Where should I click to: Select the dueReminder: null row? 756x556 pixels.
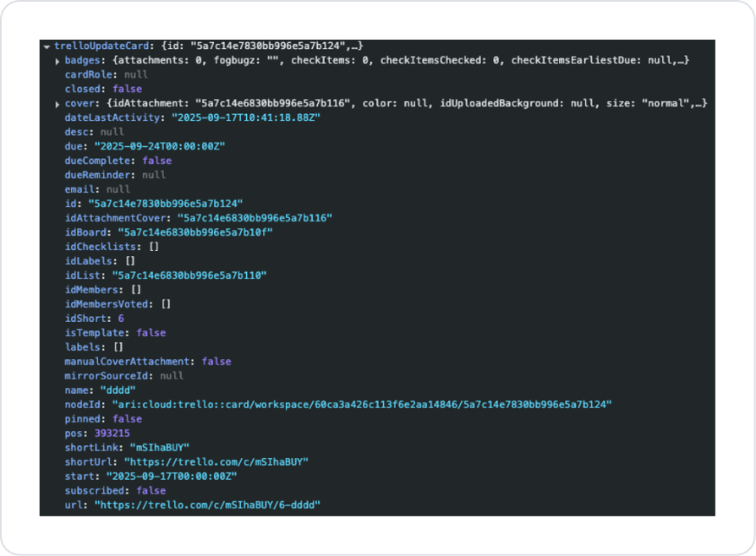pyautogui.click(x=115, y=175)
